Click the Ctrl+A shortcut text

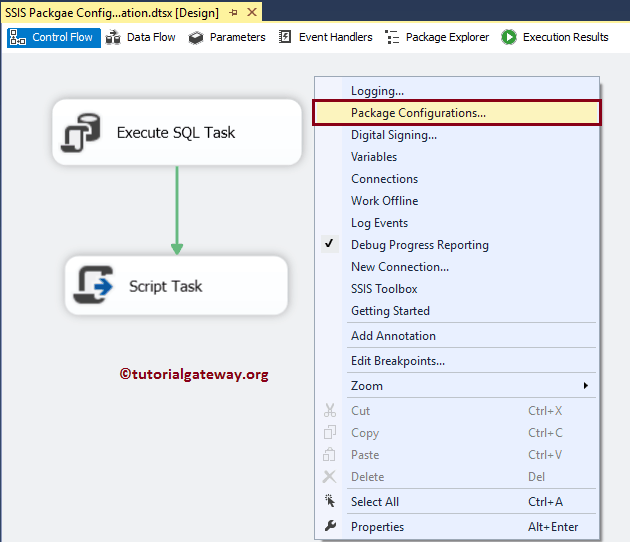(x=545, y=502)
